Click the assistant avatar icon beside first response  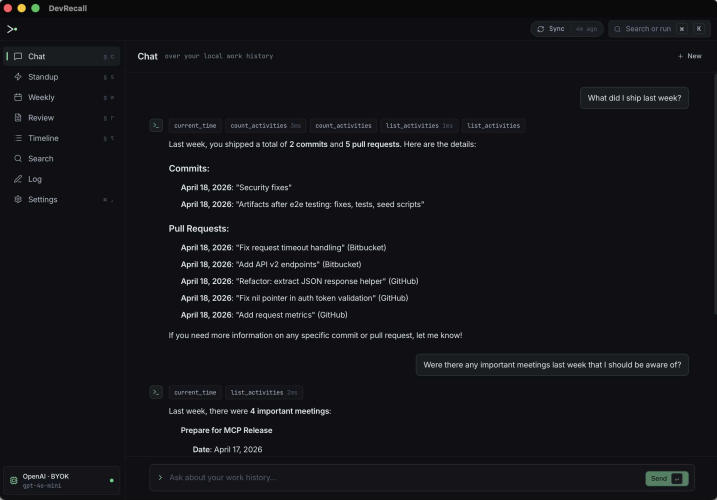[156, 125]
